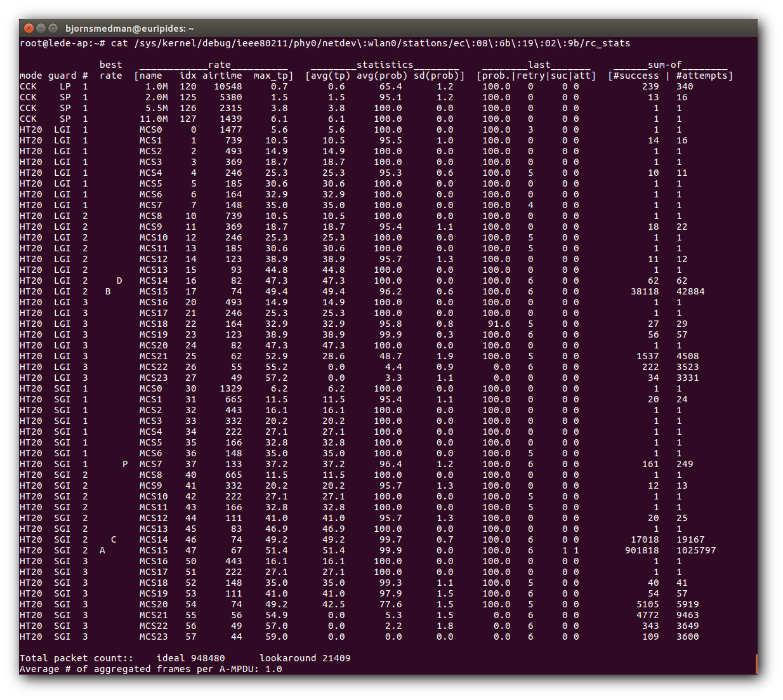The width and height of the screenshot is (783, 700).
Task: Click attempts count 4508
Action: [687, 356]
